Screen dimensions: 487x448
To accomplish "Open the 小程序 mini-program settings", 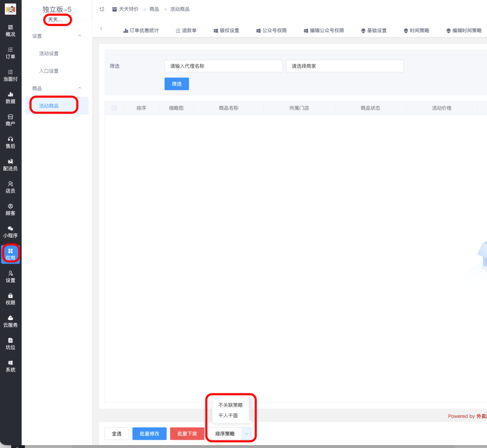I will (10, 232).
